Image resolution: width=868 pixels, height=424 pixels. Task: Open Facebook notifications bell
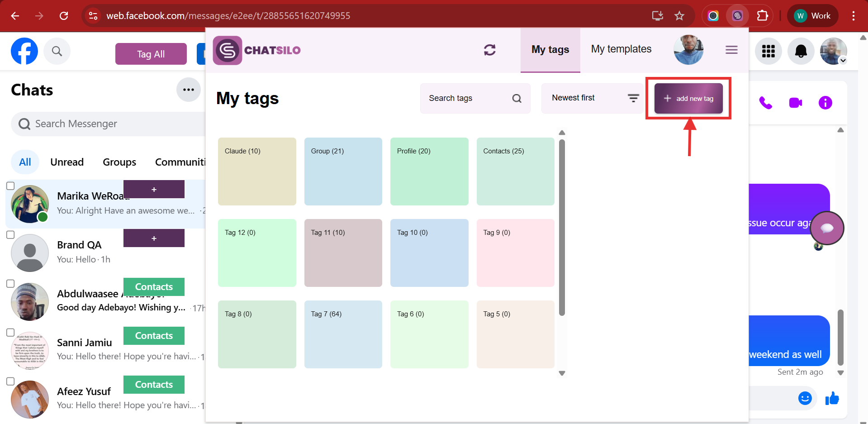[x=801, y=51]
